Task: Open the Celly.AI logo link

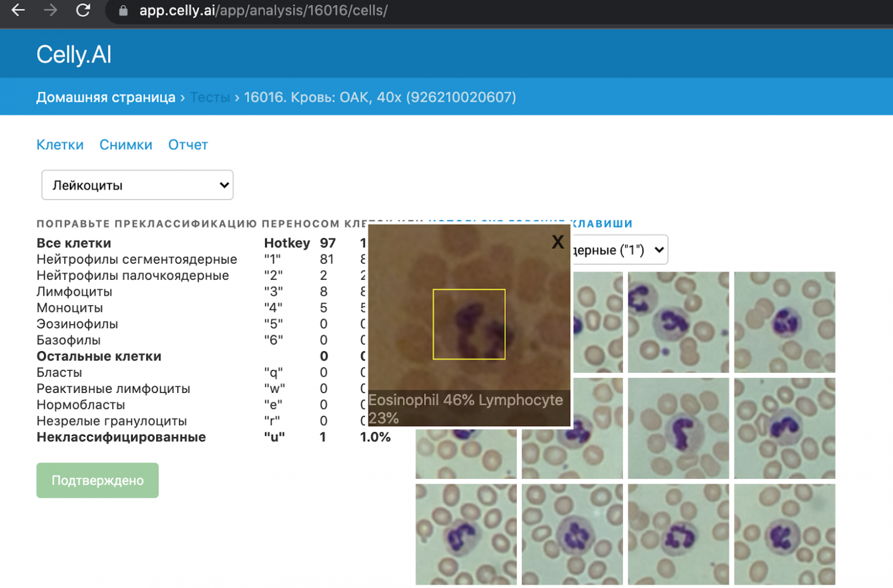Action: click(x=74, y=55)
